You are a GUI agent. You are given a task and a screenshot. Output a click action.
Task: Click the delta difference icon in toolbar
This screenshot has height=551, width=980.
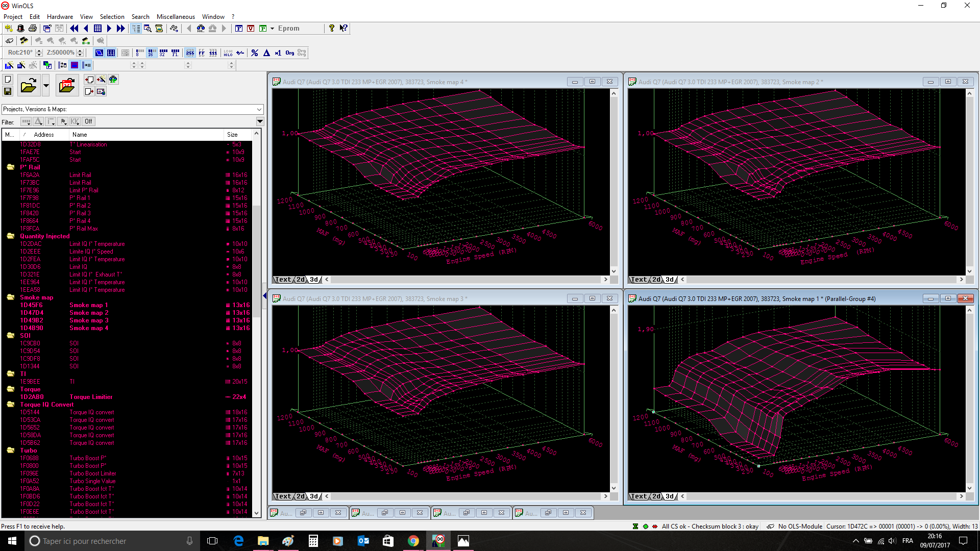(x=266, y=53)
